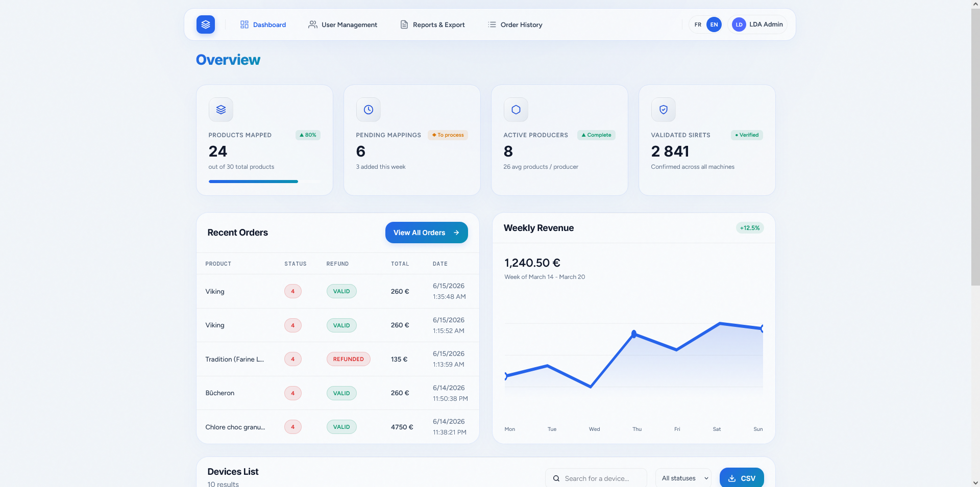
Task: Click the REFUND column header
Action: 337,264
